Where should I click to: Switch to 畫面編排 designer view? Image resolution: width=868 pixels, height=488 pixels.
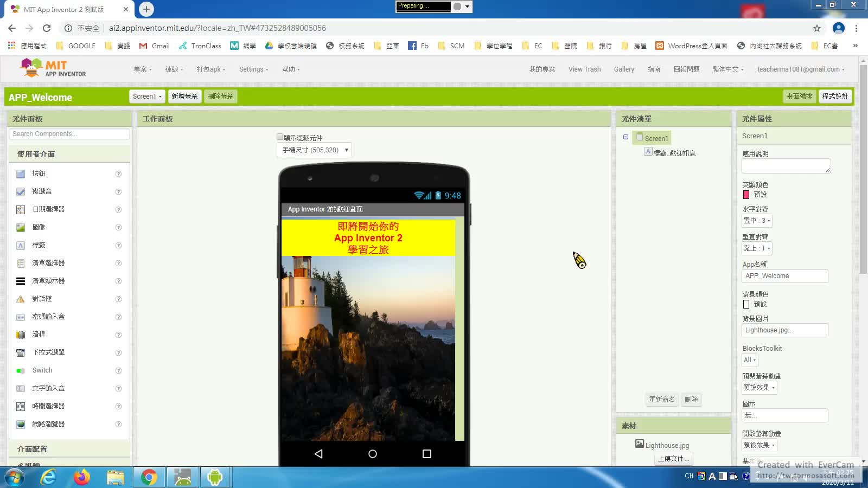tap(800, 97)
